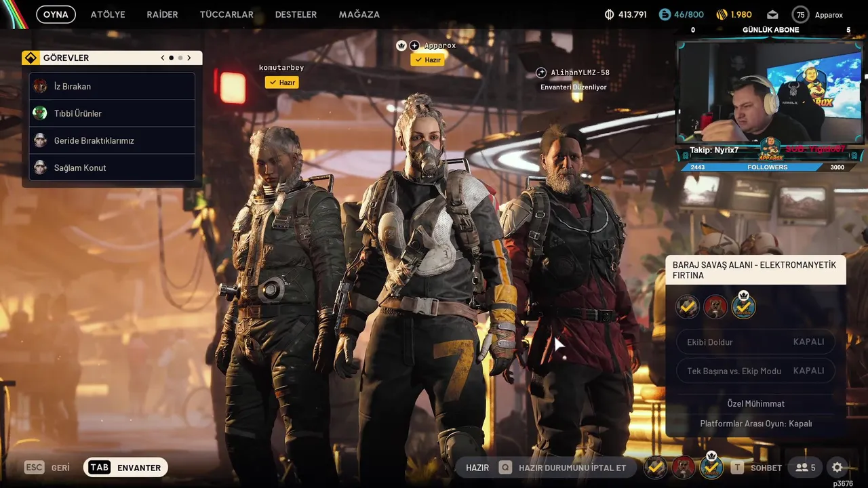Select the second quest page dot

[x=180, y=58]
